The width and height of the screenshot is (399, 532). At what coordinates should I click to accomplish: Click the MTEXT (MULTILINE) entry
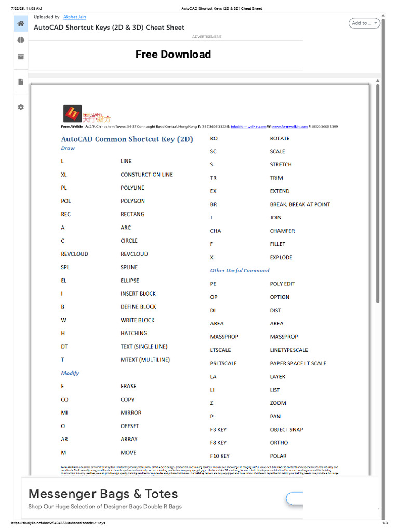tap(145, 360)
